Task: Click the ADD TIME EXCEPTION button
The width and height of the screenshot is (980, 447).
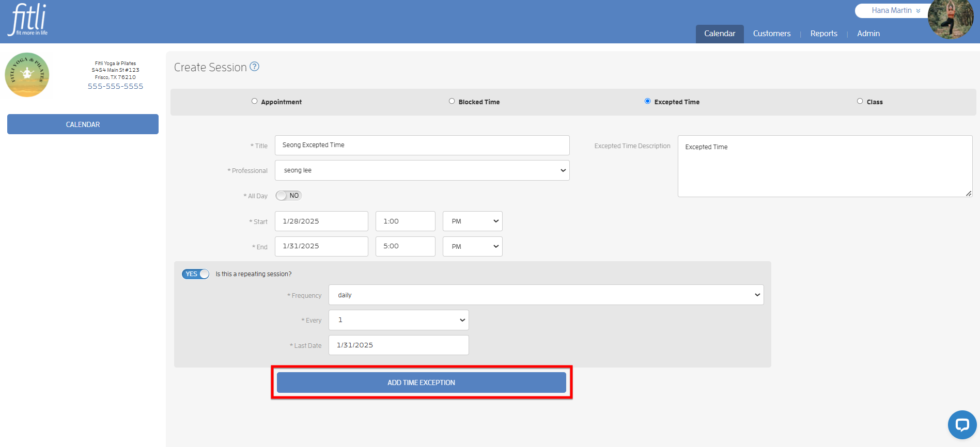Action: pyautogui.click(x=422, y=382)
